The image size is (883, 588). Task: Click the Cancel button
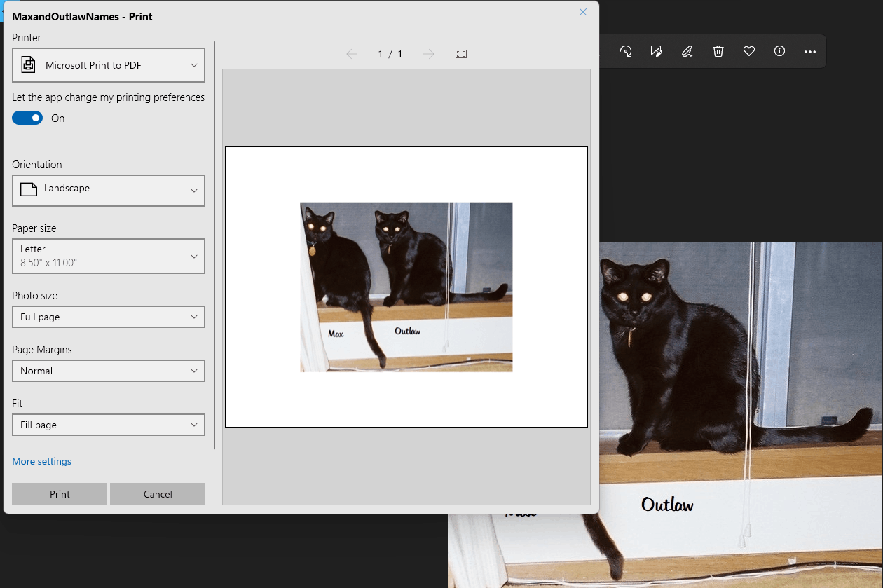158,494
